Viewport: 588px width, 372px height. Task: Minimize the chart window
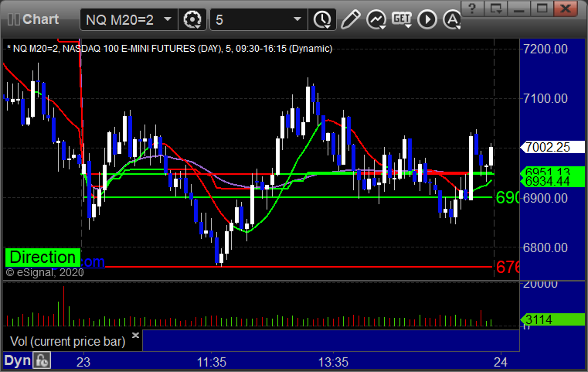click(x=518, y=9)
